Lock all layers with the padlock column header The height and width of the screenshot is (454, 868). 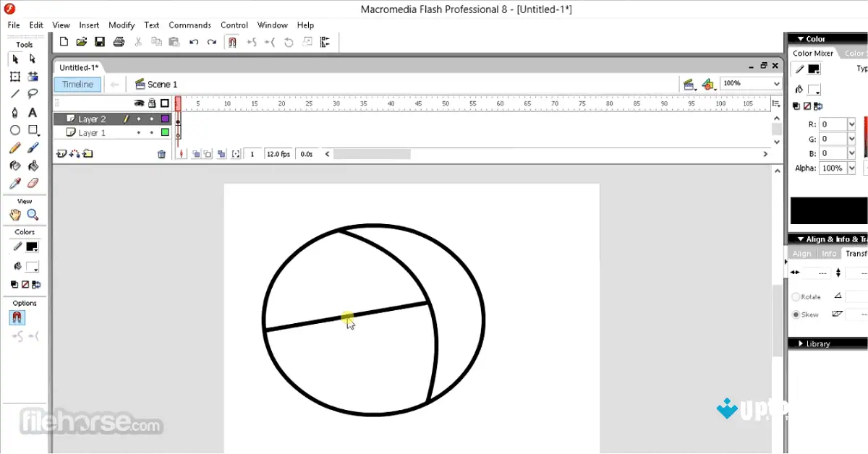[151, 103]
